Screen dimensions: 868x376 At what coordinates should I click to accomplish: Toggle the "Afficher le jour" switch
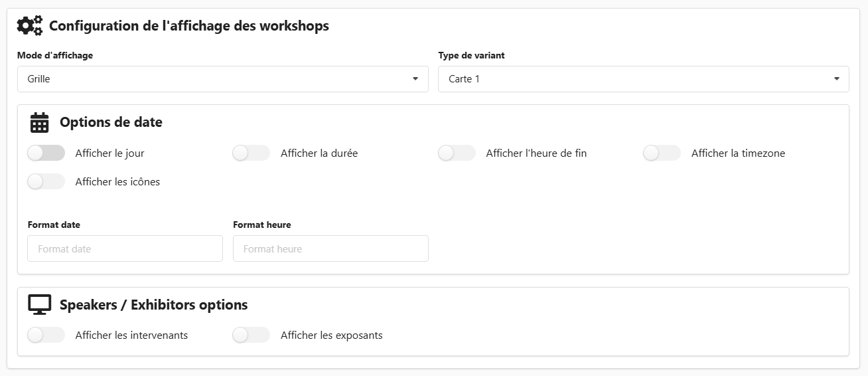click(46, 153)
